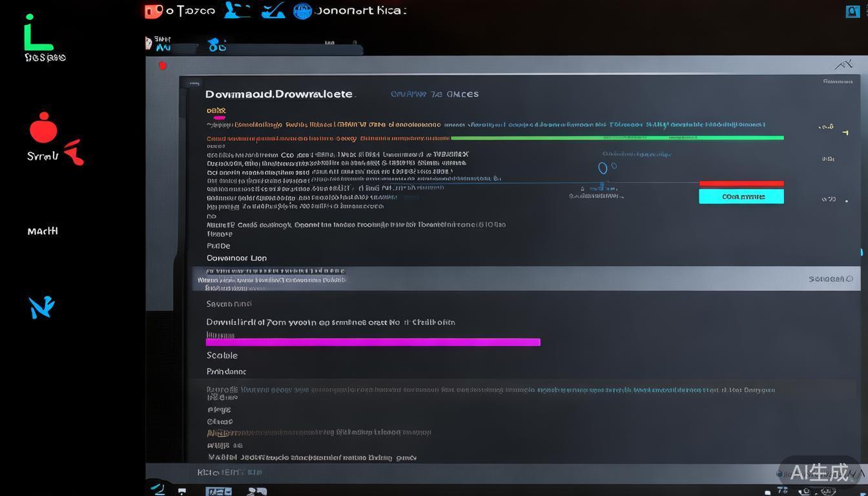Click the blue icon on the dark tab strip

pos(217,45)
